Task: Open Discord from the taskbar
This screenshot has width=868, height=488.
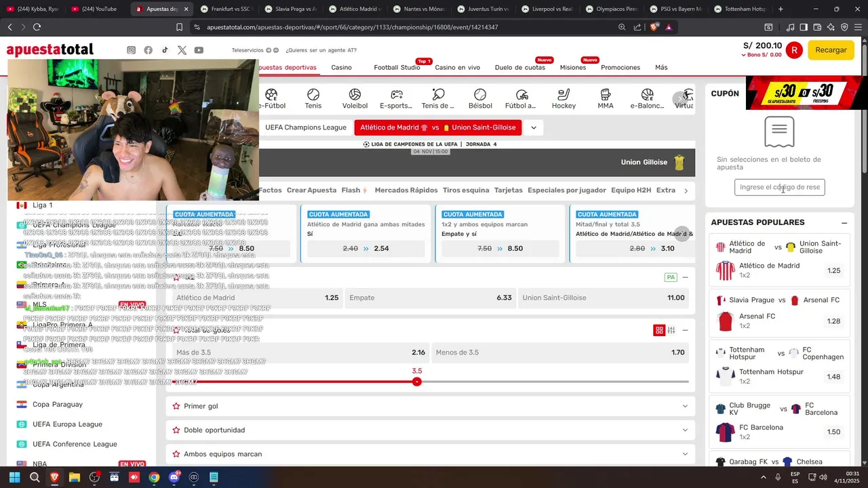Action: tap(174, 477)
